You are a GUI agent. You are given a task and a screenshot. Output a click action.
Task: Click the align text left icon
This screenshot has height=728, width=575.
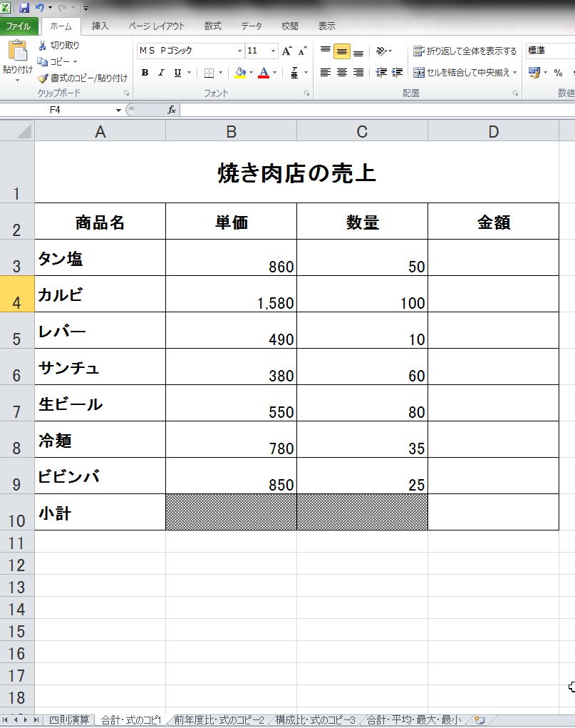pyautogui.click(x=326, y=73)
